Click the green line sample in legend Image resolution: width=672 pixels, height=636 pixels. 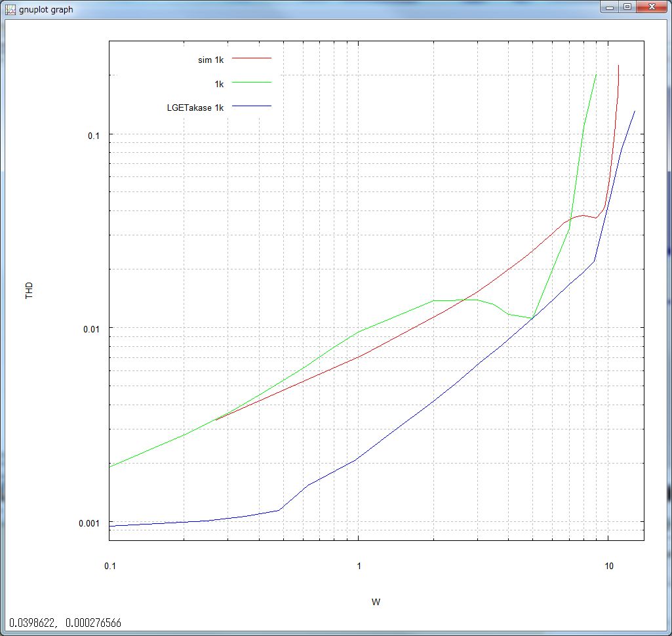coord(251,82)
